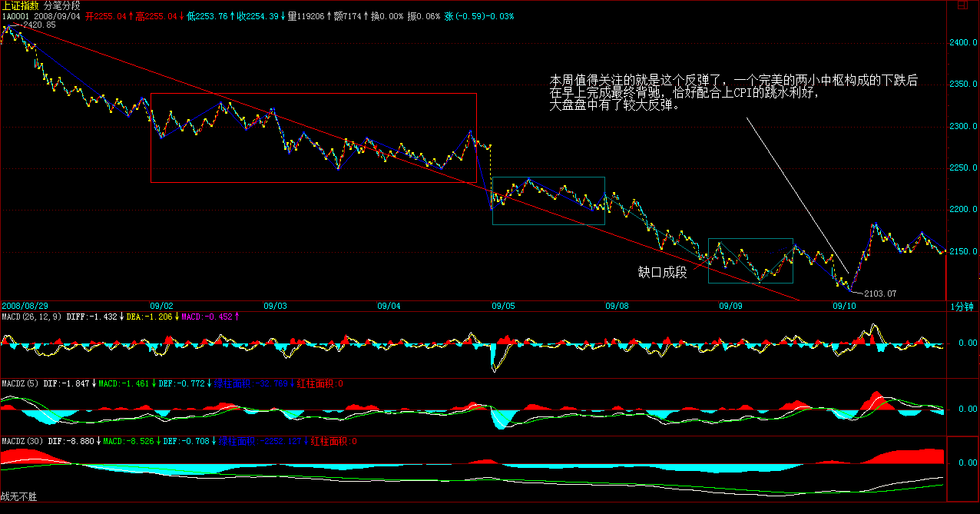Image resolution: width=980 pixels, height=514 pixels.
Task: Click the 2103.07 low price label
Action: coord(879,293)
